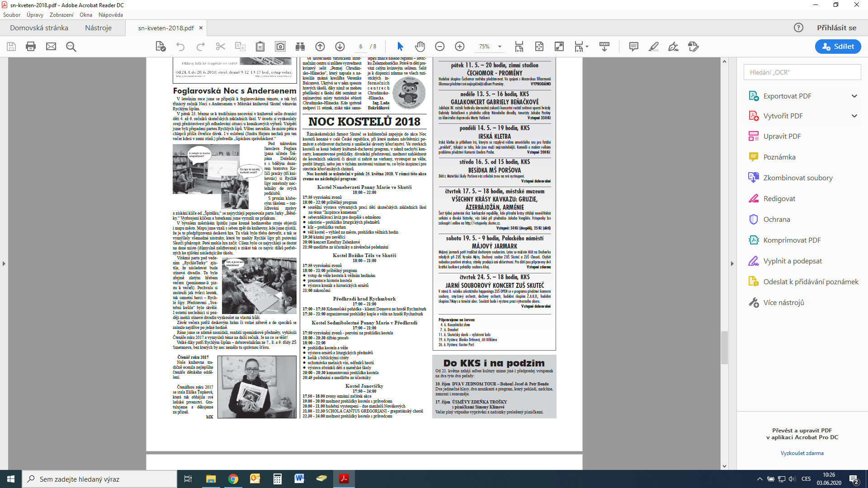This screenshot has height=488, width=868.
Task: Open File Explorer from the taskbar
Action: click(211, 479)
